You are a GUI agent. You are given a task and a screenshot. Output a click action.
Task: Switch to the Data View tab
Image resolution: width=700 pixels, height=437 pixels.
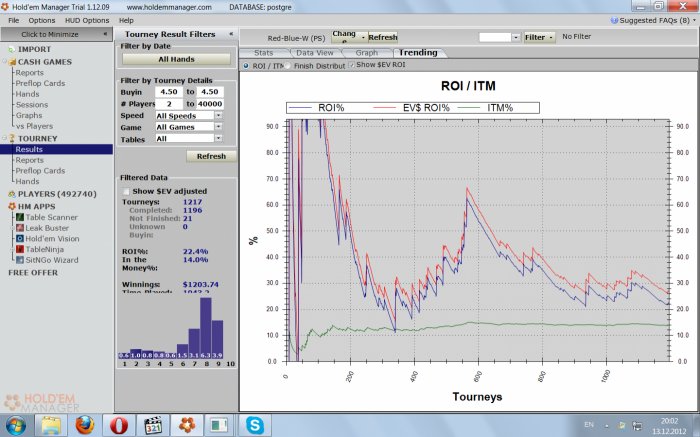(315, 52)
